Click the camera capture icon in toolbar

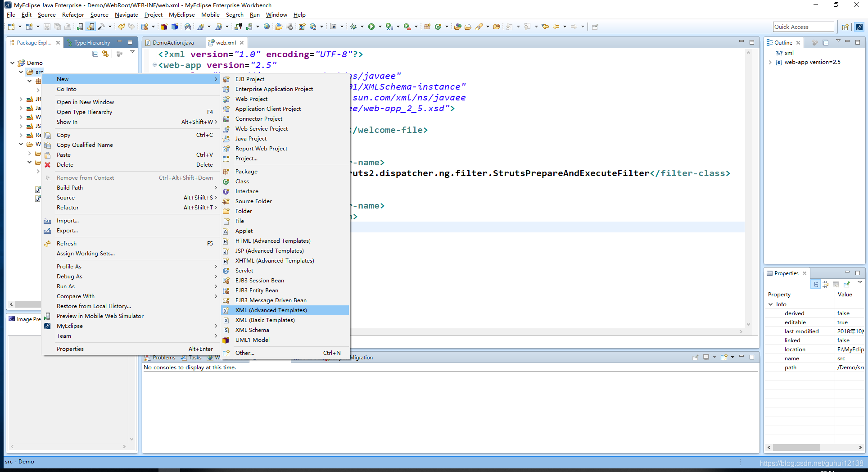[x=333, y=27]
